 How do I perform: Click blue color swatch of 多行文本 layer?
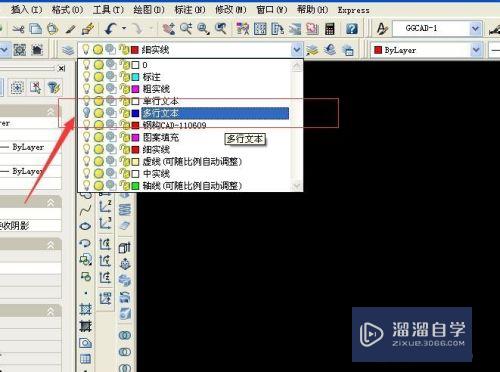135,113
